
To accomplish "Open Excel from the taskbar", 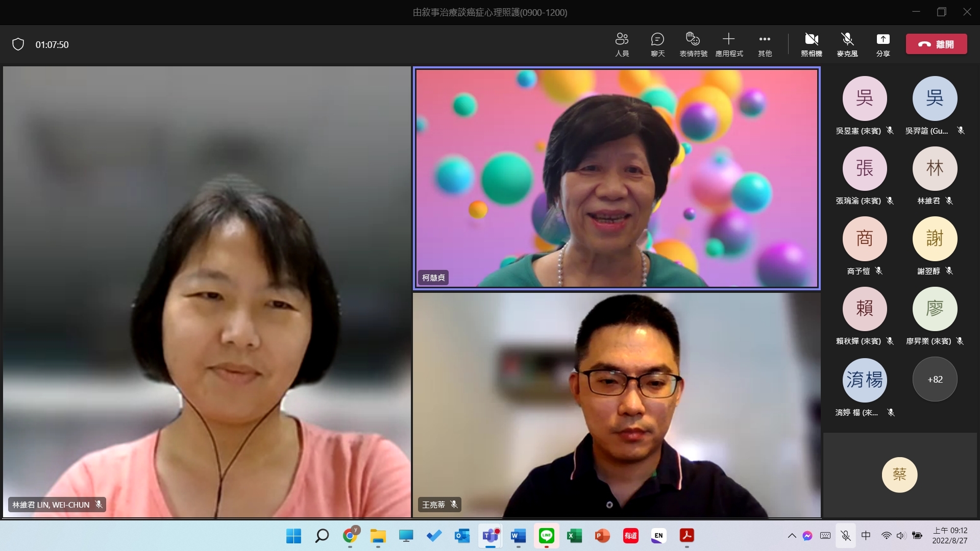I will (x=575, y=536).
